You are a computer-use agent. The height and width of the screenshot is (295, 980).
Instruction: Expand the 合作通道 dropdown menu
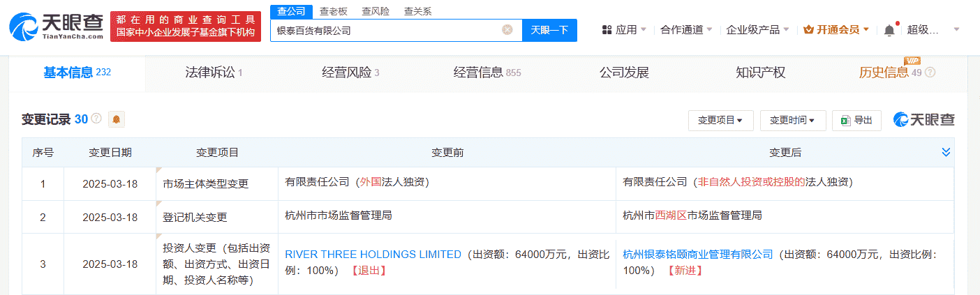[x=686, y=30]
